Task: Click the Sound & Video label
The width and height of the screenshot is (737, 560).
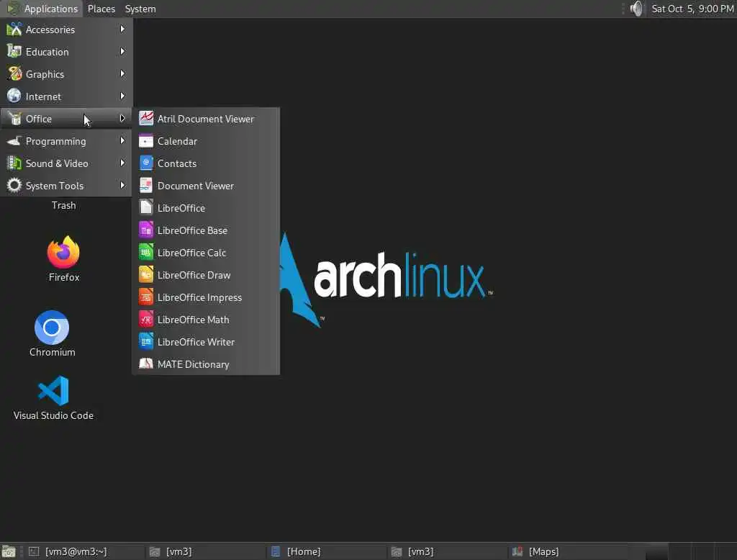Action: click(x=57, y=163)
